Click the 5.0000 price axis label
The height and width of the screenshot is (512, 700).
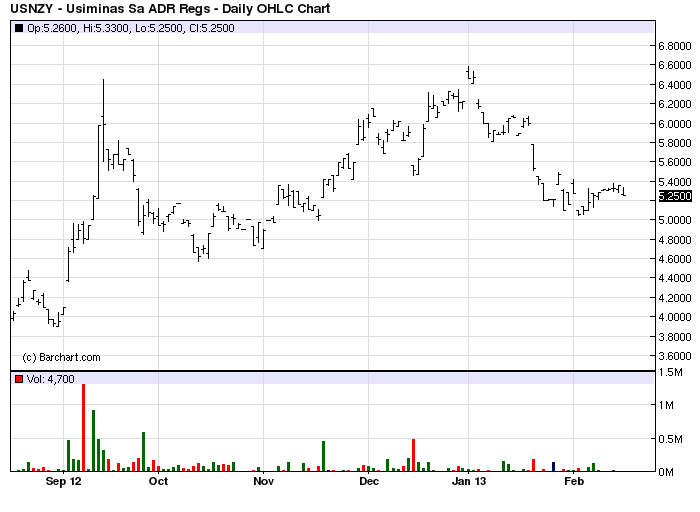tap(675, 220)
